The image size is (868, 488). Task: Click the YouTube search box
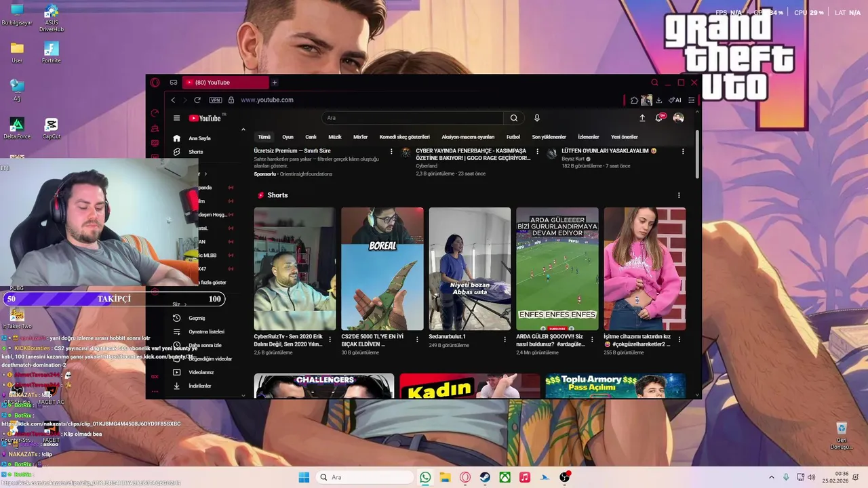412,118
